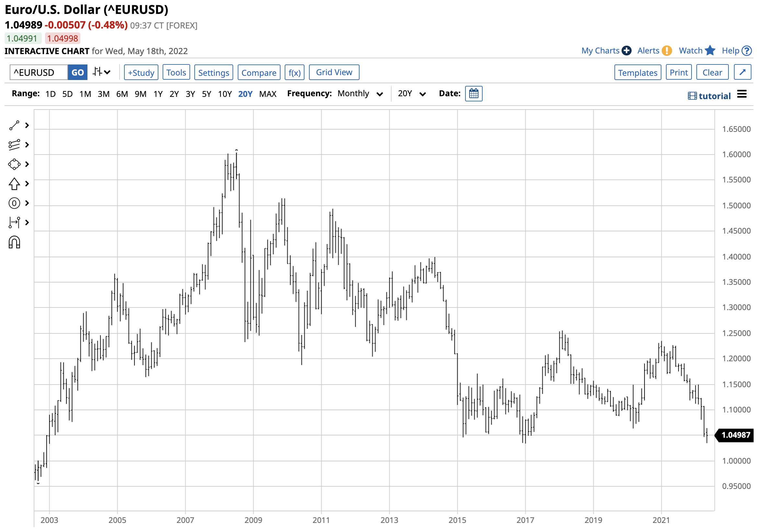Open the Monthly frequency dropdown
Screen dimensions: 778x532
(x=360, y=94)
